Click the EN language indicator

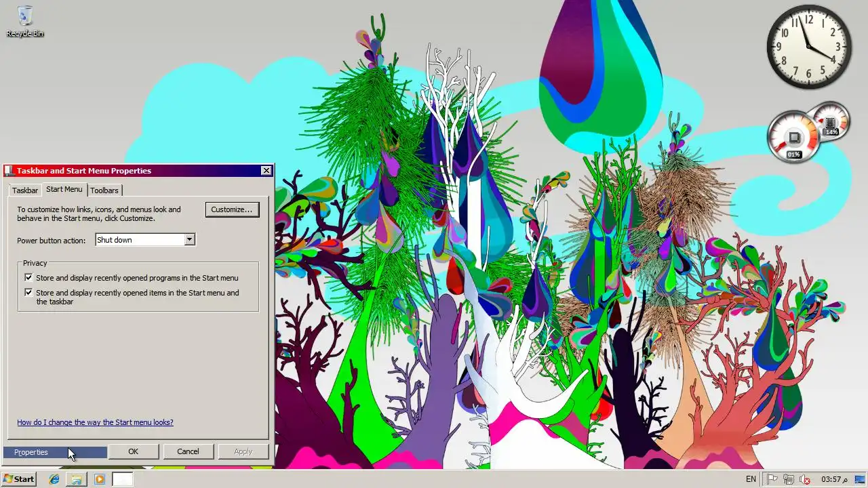pos(751,479)
